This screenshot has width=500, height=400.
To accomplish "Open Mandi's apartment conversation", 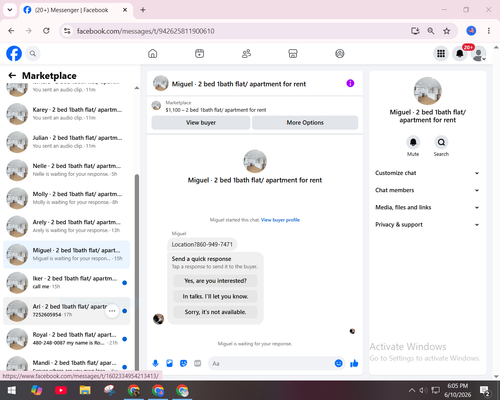I will point(67,363).
